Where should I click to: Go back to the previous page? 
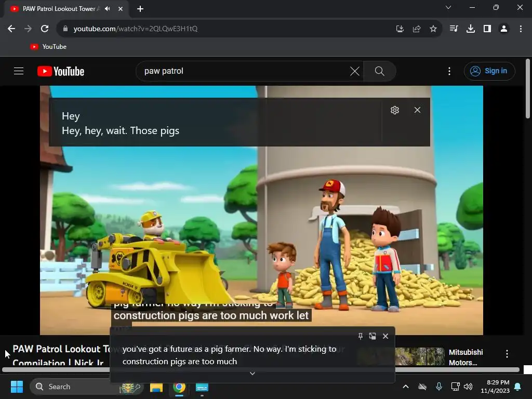click(x=11, y=29)
